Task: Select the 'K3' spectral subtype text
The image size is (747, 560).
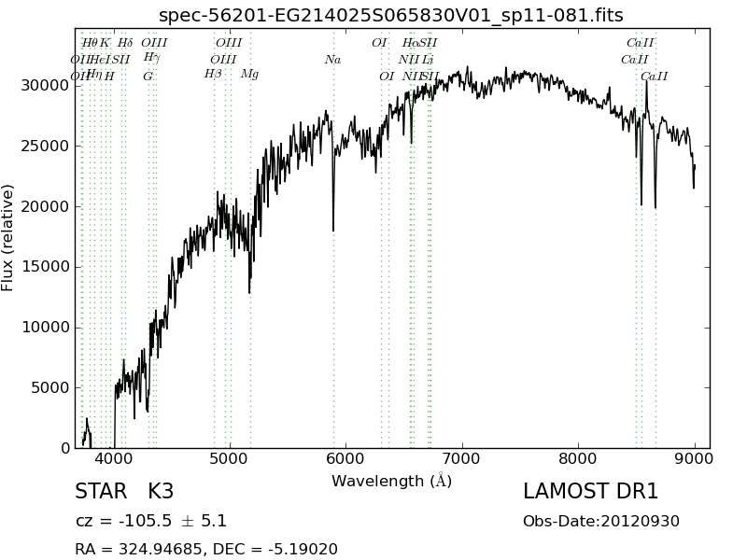Action: click(x=161, y=492)
